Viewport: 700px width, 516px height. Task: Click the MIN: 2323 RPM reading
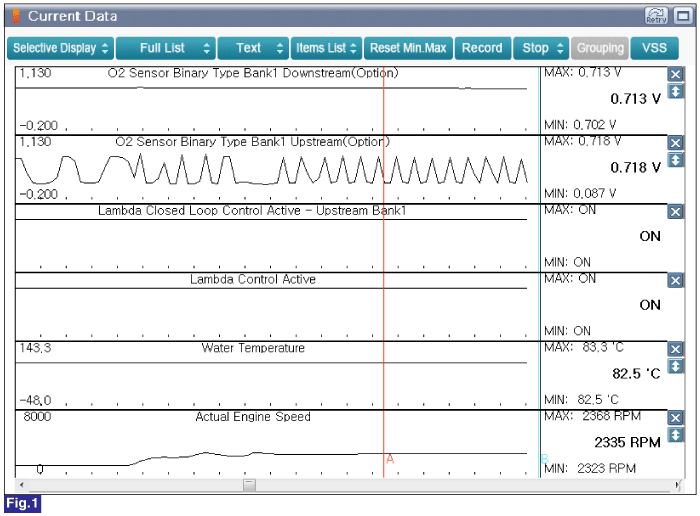[590, 469]
